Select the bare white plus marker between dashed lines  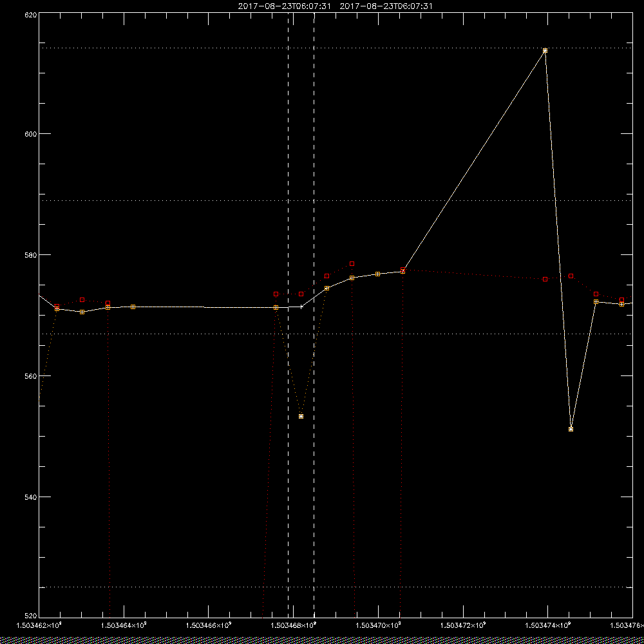point(301,307)
